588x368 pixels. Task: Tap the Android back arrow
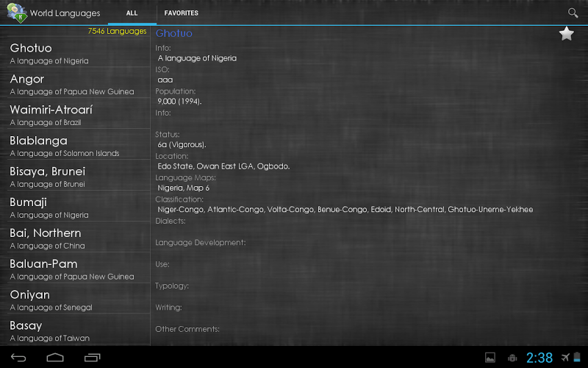18,358
